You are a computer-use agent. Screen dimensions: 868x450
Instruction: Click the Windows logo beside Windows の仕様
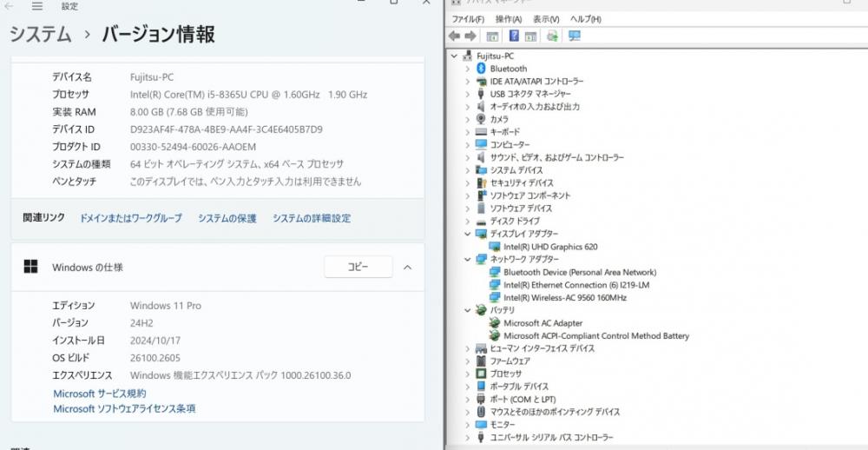[x=31, y=267]
